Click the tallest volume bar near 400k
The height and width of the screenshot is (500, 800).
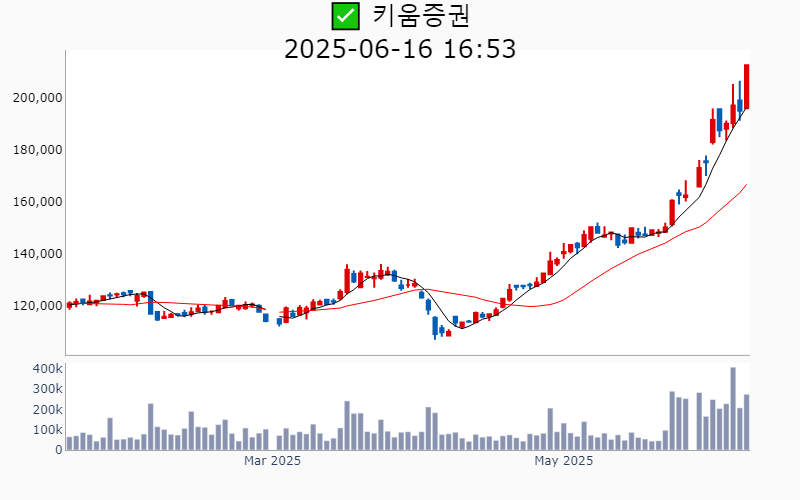(x=733, y=409)
